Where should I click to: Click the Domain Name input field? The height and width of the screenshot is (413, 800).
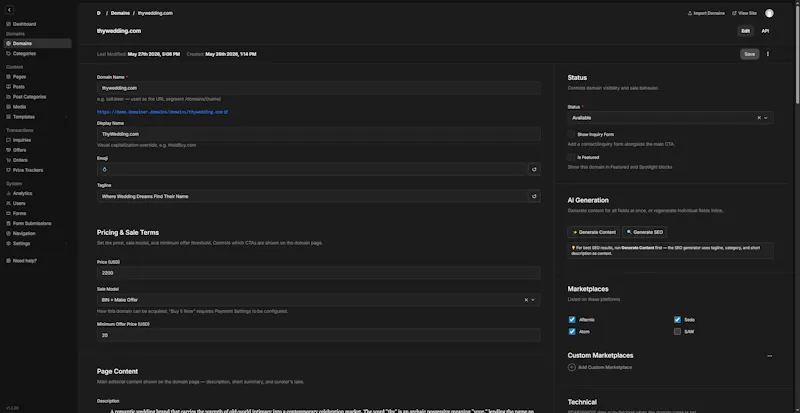click(318, 88)
